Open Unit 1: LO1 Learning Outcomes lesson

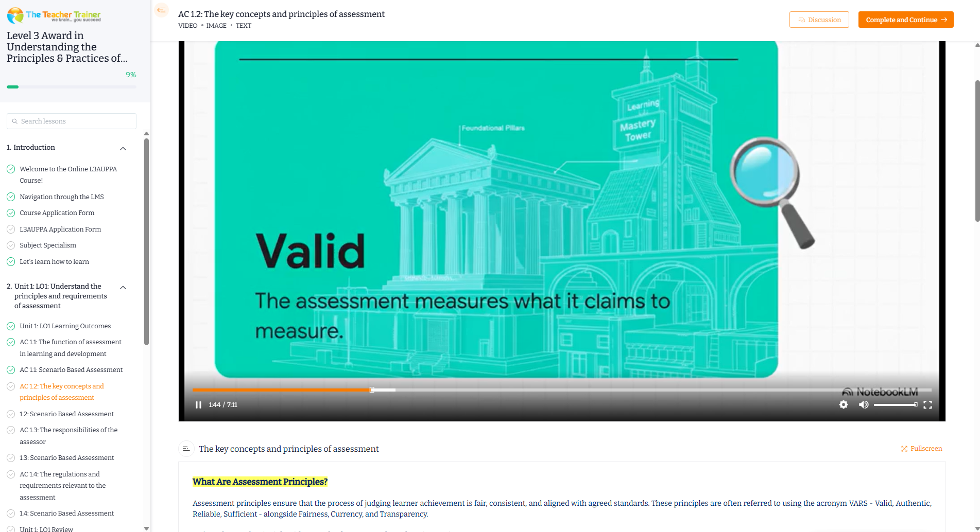[x=65, y=326]
